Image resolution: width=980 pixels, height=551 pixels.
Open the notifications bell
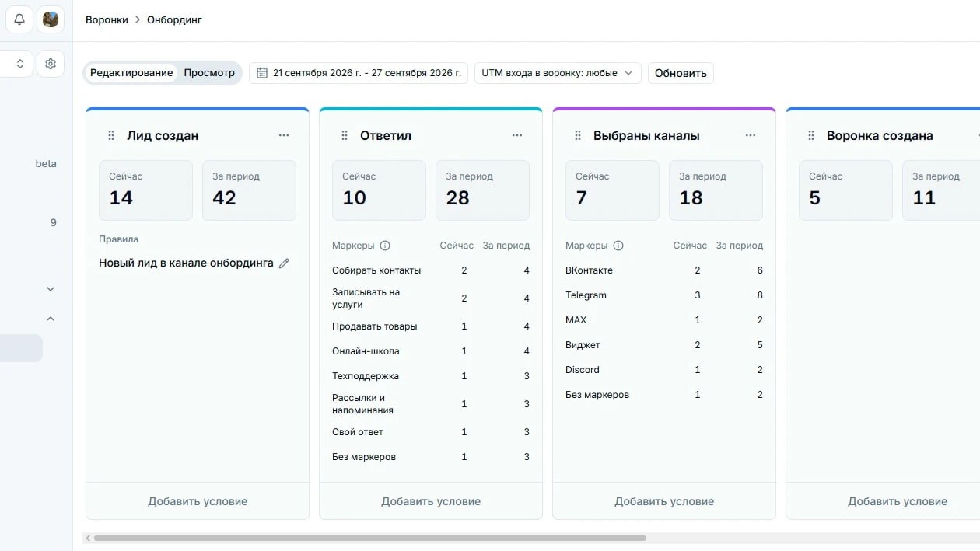[x=19, y=19]
